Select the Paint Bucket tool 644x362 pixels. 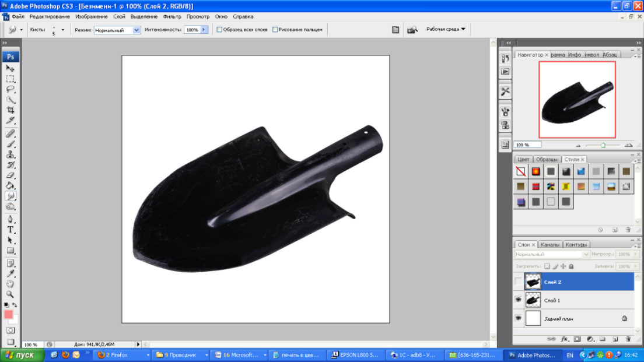(x=10, y=185)
